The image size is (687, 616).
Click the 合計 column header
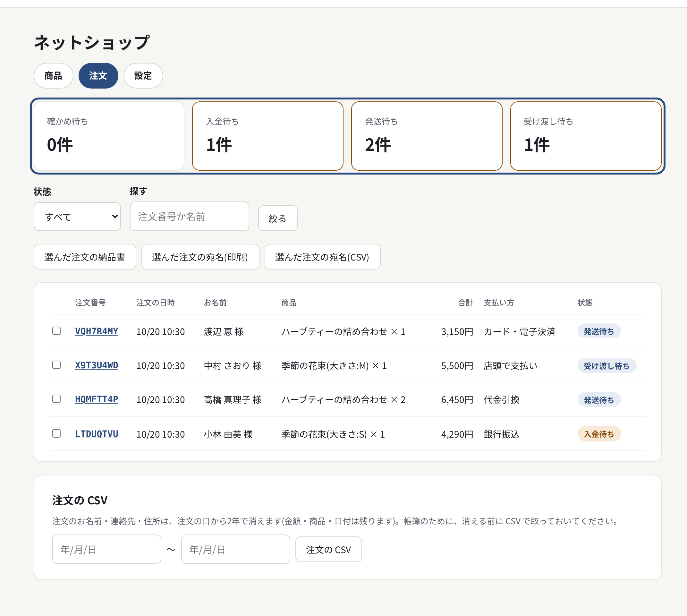click(466, 303)
